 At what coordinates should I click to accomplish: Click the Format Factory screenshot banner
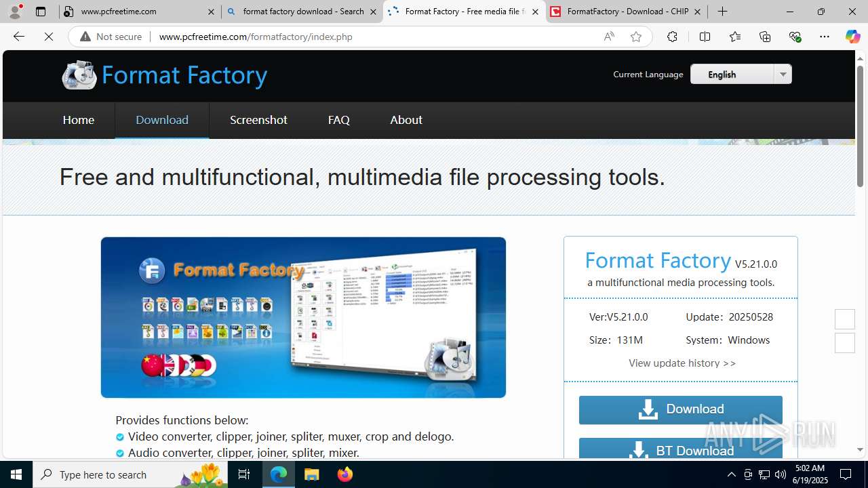coord(303,317)
